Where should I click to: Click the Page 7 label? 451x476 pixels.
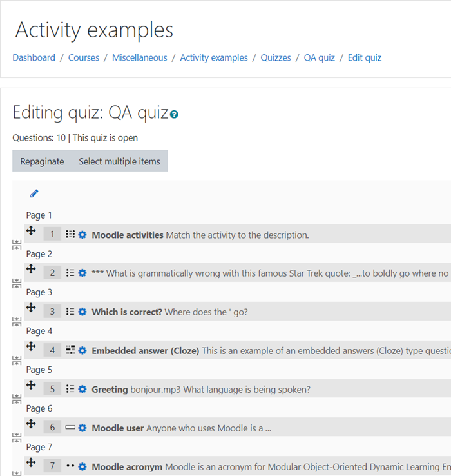point(39,447)
